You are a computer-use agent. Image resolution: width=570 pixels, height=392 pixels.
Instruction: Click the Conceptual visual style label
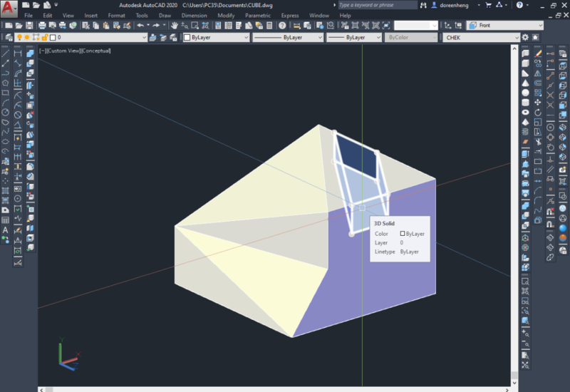click(96, 51)
